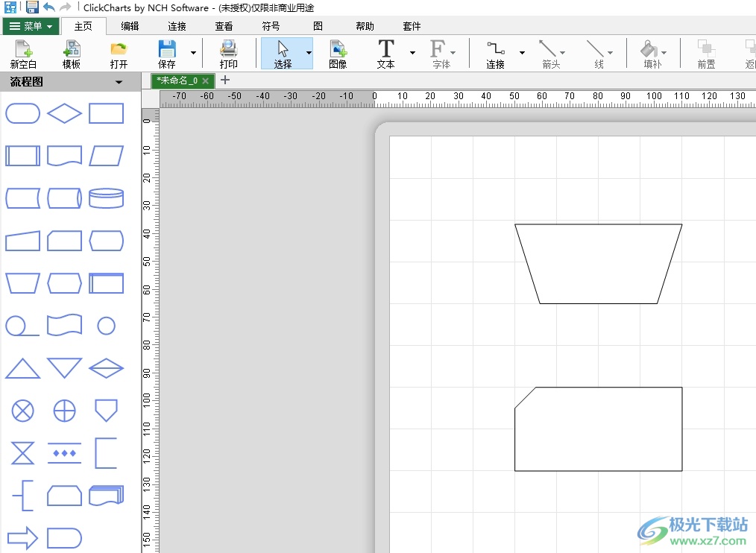Open the 箭头 arrow style dropdown
This screenshot has height=553, width=756.
pos(563,53)
